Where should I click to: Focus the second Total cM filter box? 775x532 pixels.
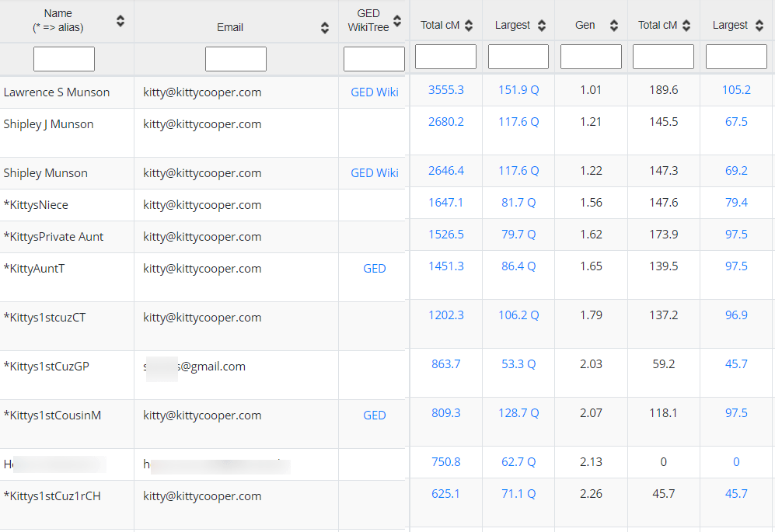663,57
